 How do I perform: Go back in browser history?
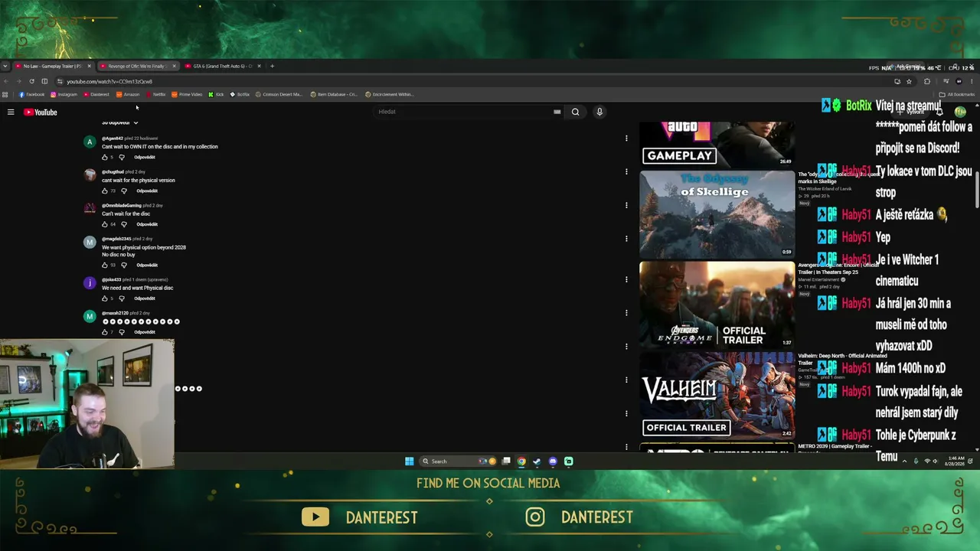(6, 81)
